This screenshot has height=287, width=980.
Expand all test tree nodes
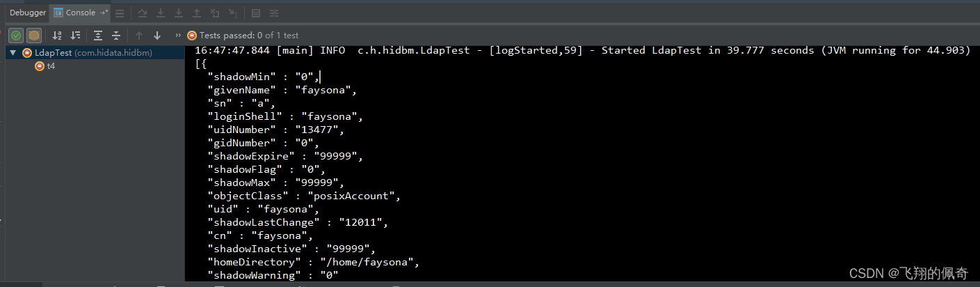[x=98, y=35]
